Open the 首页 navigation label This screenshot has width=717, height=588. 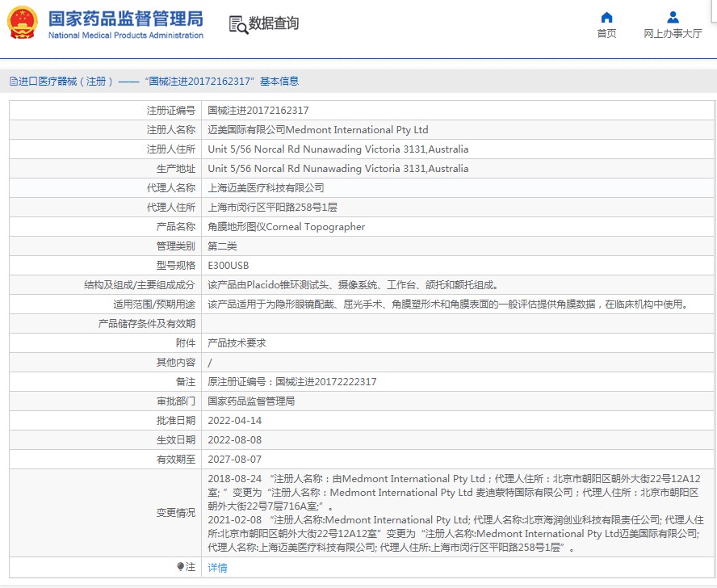[606, 34]
